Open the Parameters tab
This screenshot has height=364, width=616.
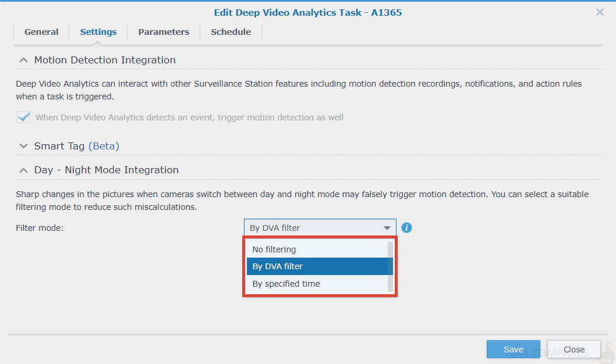(x=164, y=32)
